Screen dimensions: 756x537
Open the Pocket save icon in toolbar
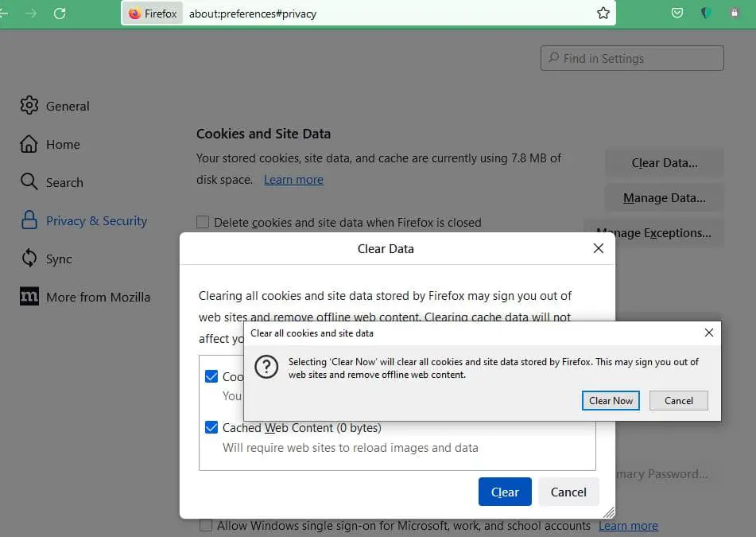(x=677, y=14)
